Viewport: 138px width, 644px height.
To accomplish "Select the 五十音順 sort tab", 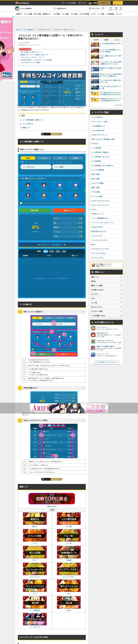I will (44, 158).
